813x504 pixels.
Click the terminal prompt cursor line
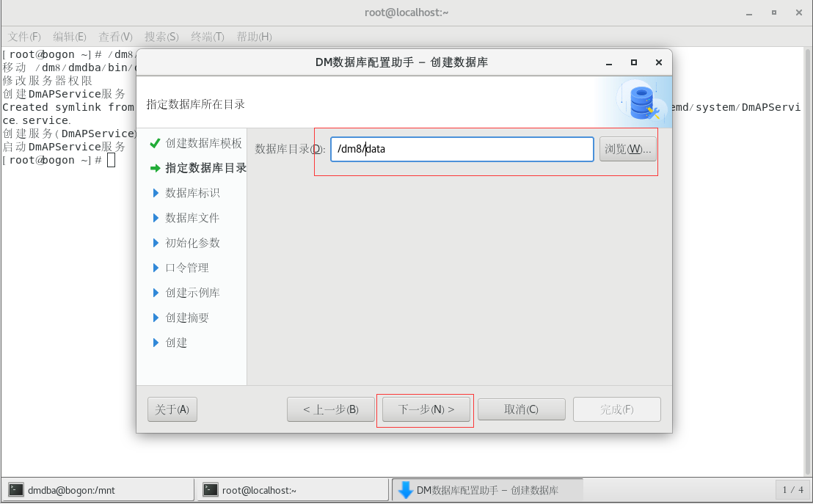tap(59, 160)
